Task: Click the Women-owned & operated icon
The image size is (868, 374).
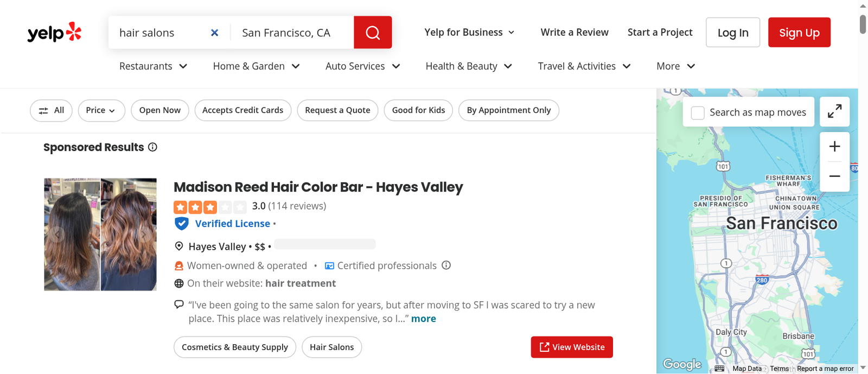Action: [x=179, y=265]
